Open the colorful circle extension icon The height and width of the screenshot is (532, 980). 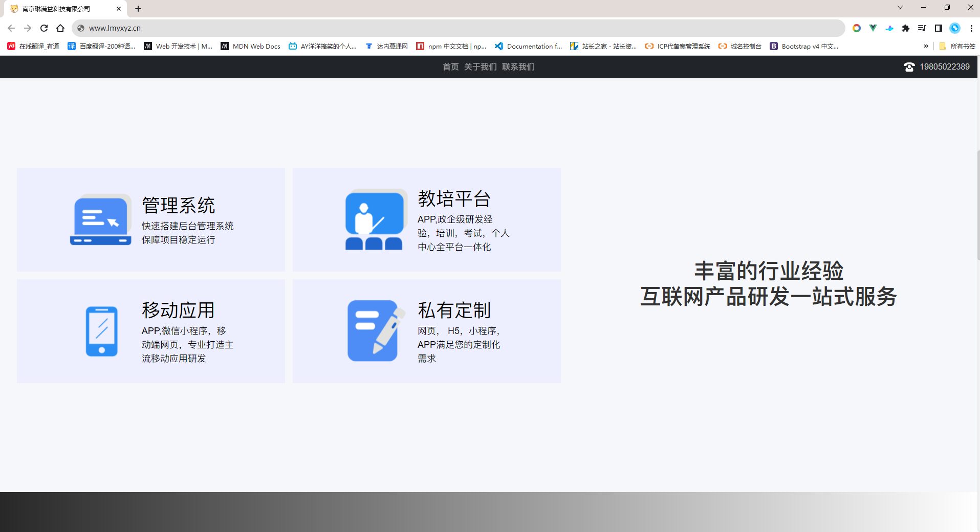857,28
